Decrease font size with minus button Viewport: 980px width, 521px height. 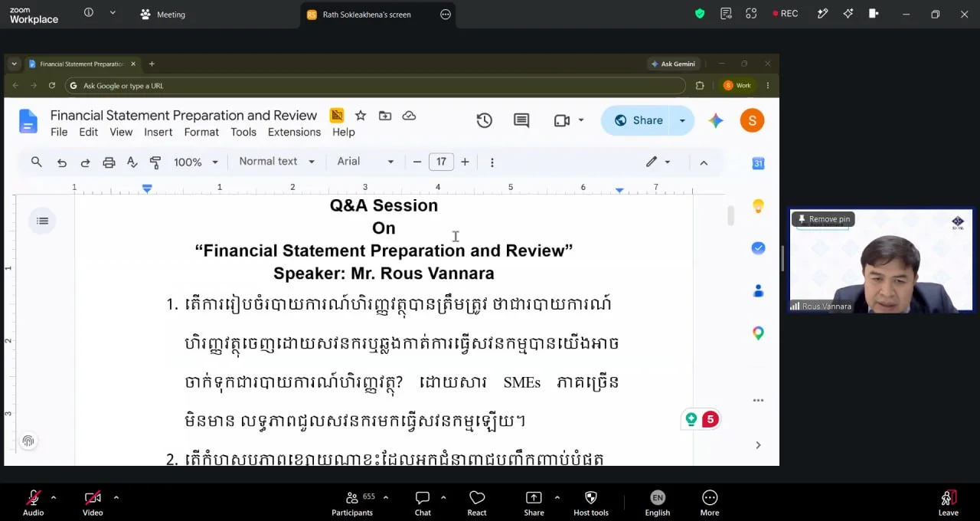[417, 162]
